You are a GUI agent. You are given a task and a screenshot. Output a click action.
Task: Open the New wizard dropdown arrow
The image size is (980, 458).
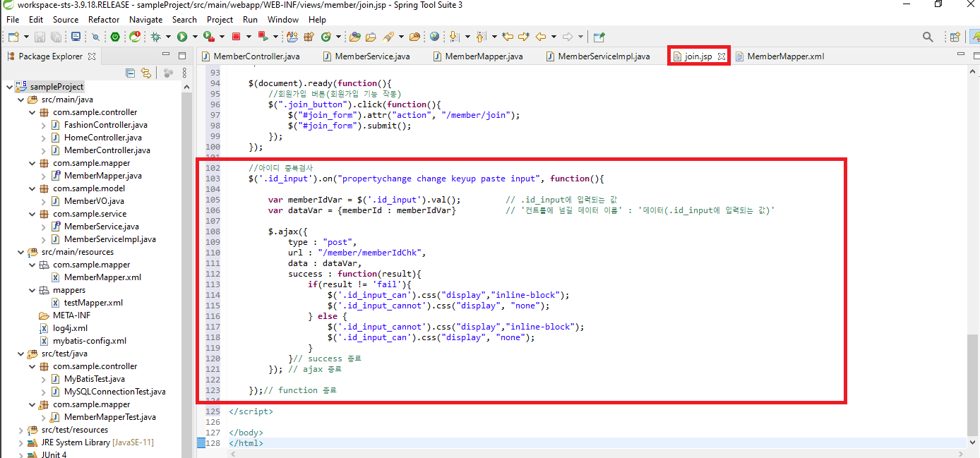click(26, 36)
